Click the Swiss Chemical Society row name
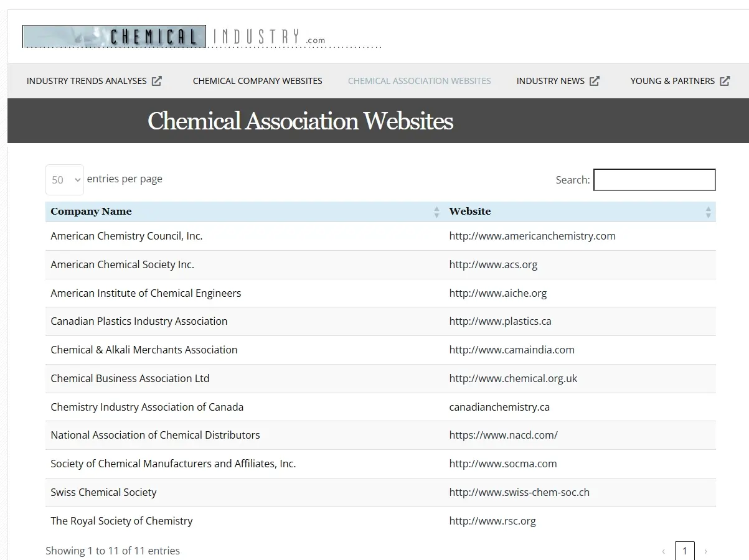Screen dimensions: 749x560 pos(103,492)
